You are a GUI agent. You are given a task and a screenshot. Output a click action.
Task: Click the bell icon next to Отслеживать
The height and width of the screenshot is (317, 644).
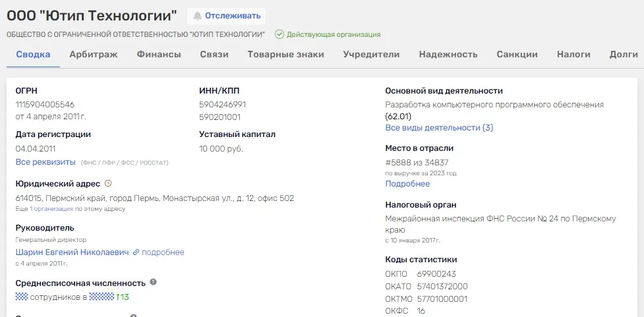click(198, 16)
